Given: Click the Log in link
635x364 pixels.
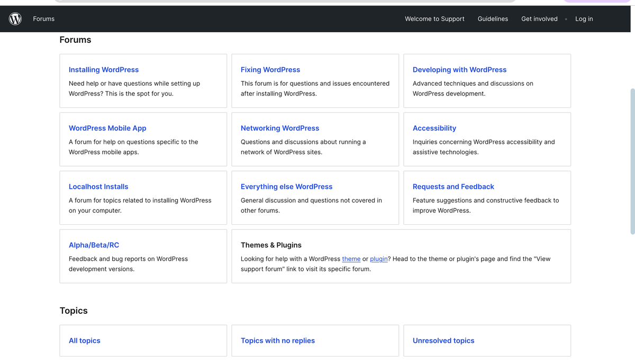Looking at the screenshot, I should 584,19.
